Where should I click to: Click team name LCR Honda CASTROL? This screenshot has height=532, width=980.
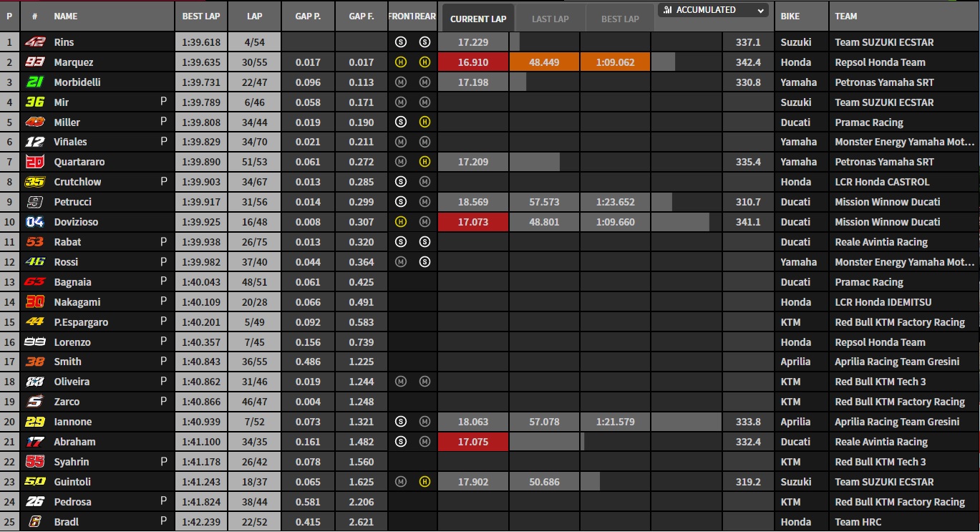(882, 182)
